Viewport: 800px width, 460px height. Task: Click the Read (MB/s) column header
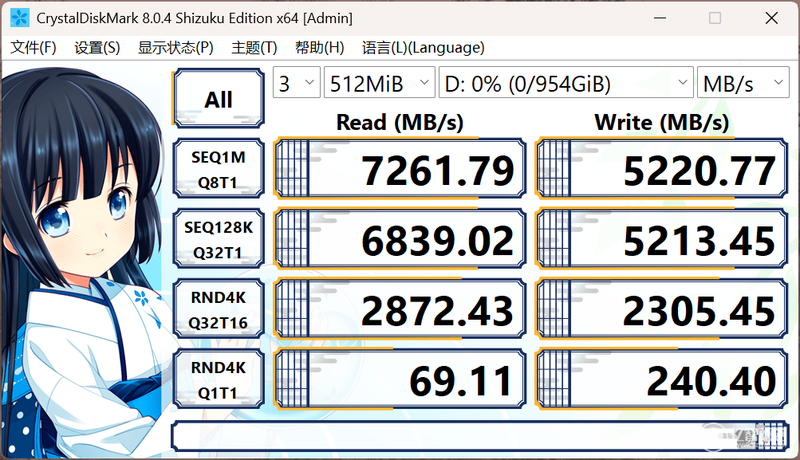pyautogui.click(x=399, y=122)
